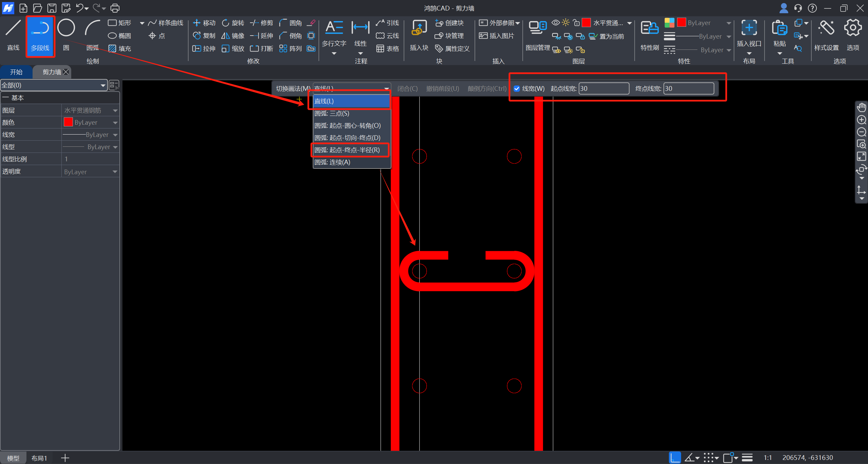Select the Hatch (填充) tool
This screenshot has width=868, height=464.
119,48
